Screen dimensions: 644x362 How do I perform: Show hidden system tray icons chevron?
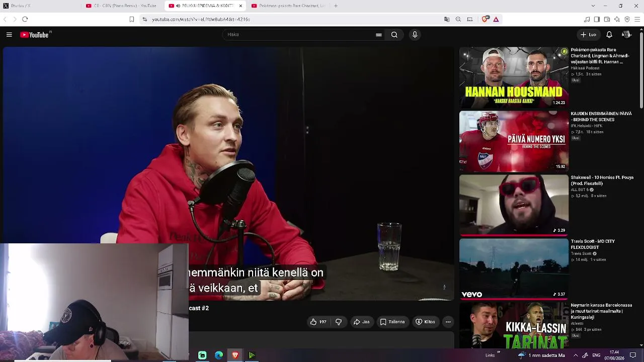click(x=576, y=355)
